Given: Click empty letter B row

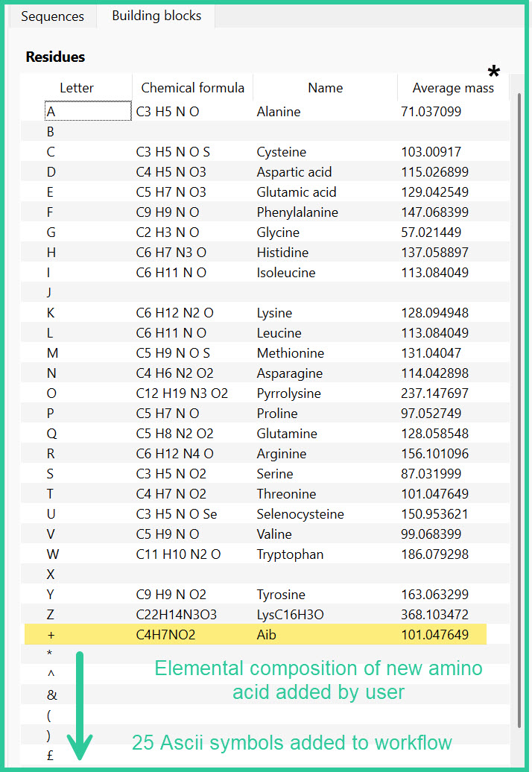Looking at the screenshot, I should coord(265,131).
